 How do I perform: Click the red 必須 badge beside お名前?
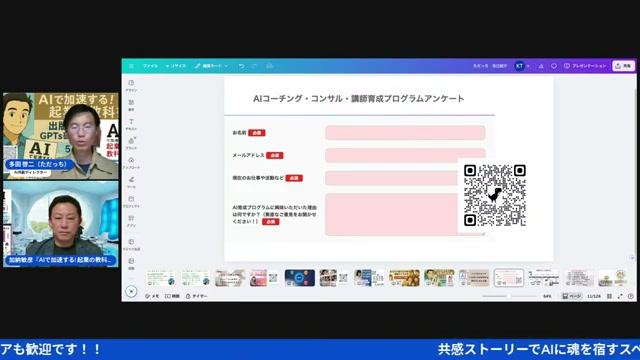[257, 133]
